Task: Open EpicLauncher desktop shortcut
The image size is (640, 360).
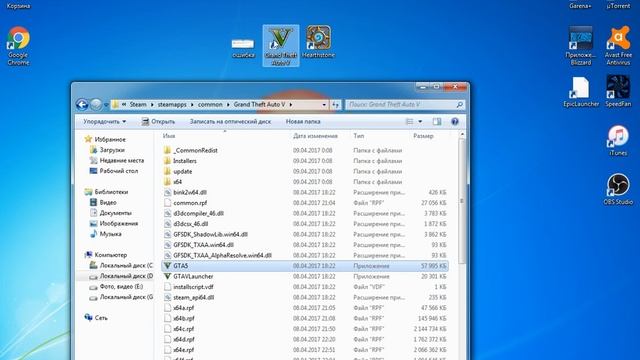Action: pyautogui.click(x=581, y=92)
